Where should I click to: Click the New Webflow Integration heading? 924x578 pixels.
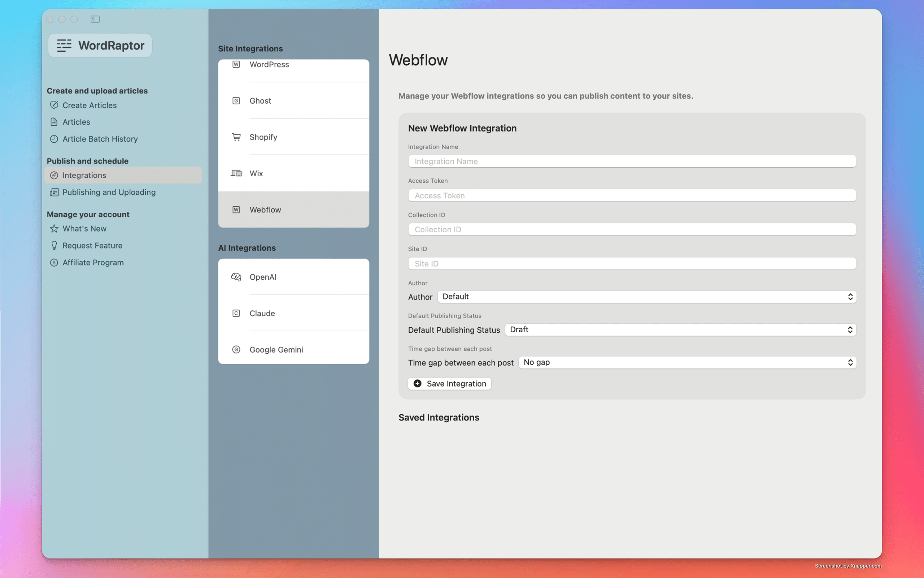462,128
